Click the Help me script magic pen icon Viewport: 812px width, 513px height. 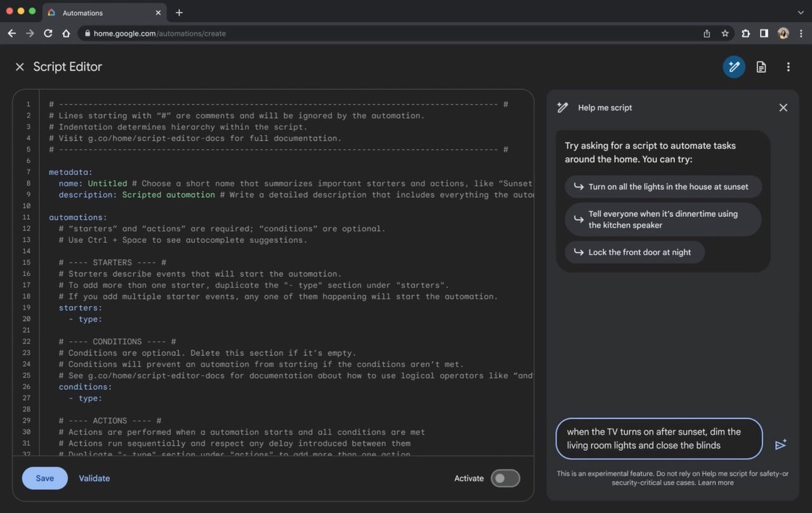tap(734, 67)
